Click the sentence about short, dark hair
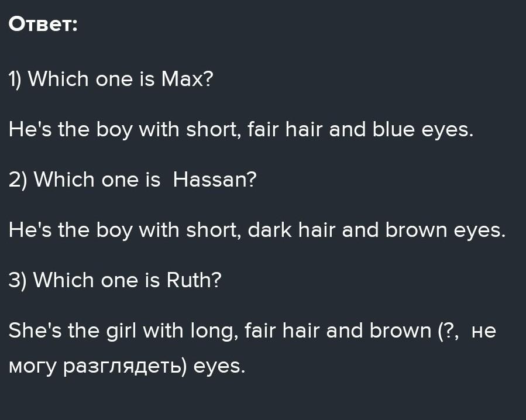This screenshot has width=526, height=420. tap(257, 230)
